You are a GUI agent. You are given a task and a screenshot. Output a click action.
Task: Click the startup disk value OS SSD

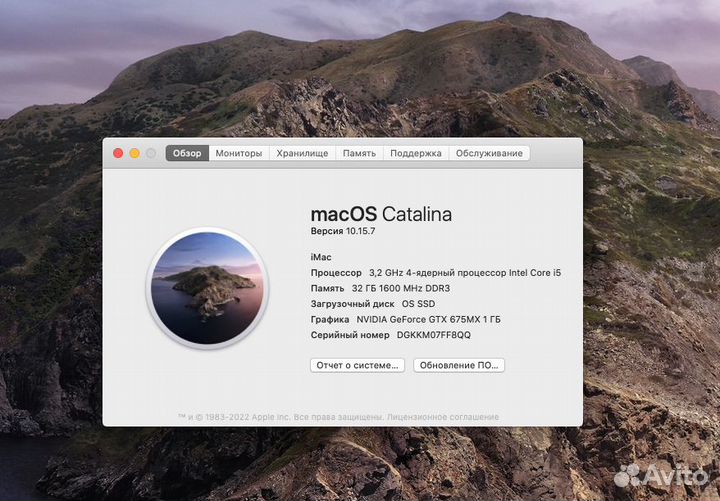tap(418, 304)
